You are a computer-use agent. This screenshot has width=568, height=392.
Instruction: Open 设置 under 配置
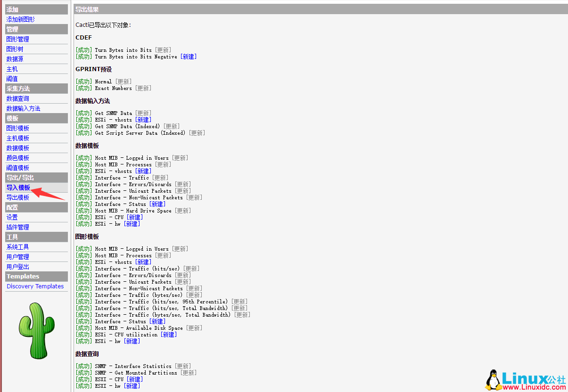[x=12, y=217]
